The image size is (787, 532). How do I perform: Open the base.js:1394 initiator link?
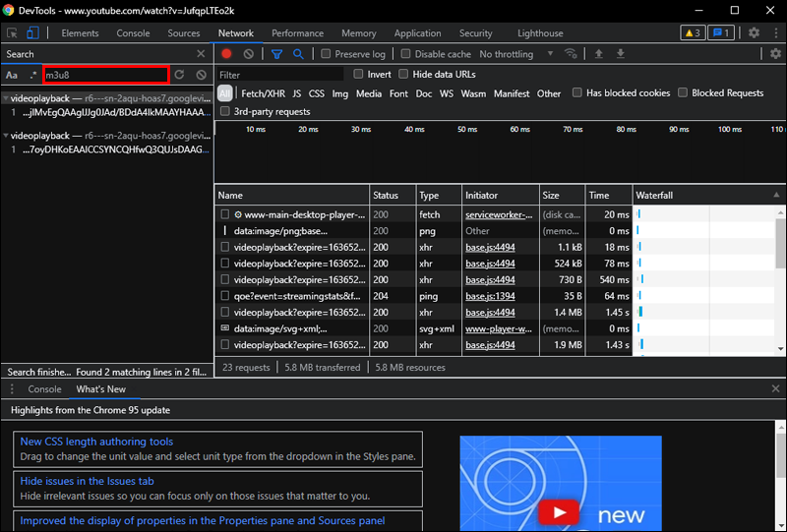(490, 295)
